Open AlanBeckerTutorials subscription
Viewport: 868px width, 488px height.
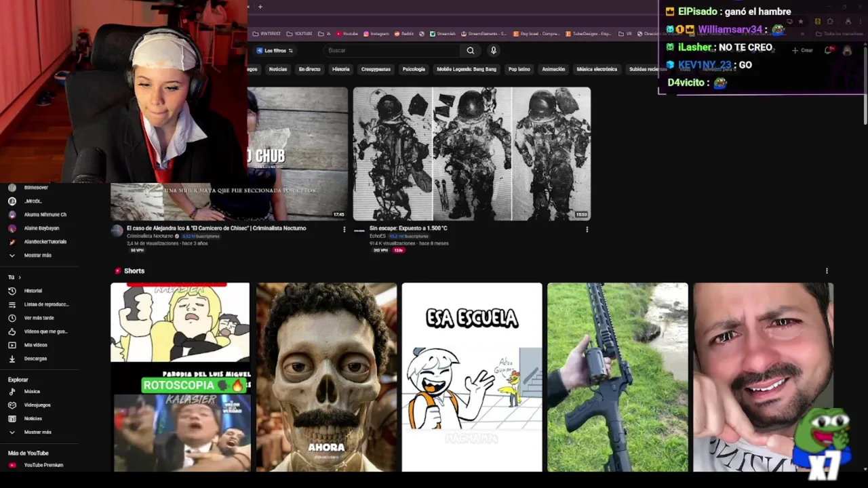(38, 242)
